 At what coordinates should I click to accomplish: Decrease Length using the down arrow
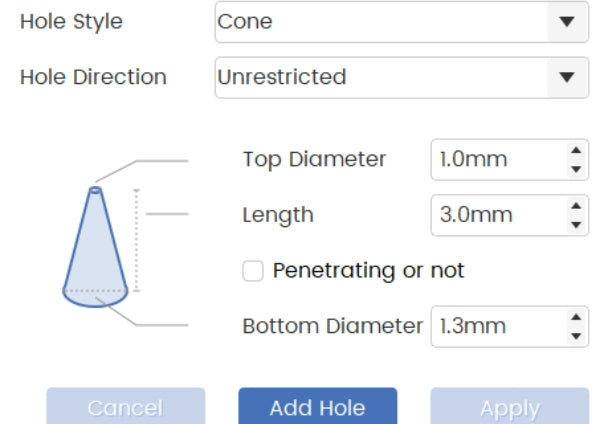[575, 223]
